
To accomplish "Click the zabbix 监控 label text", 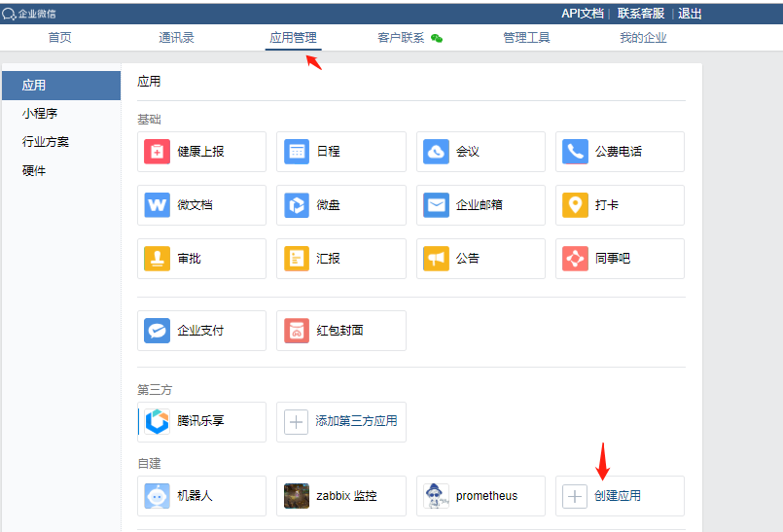I will click(346, 496).
